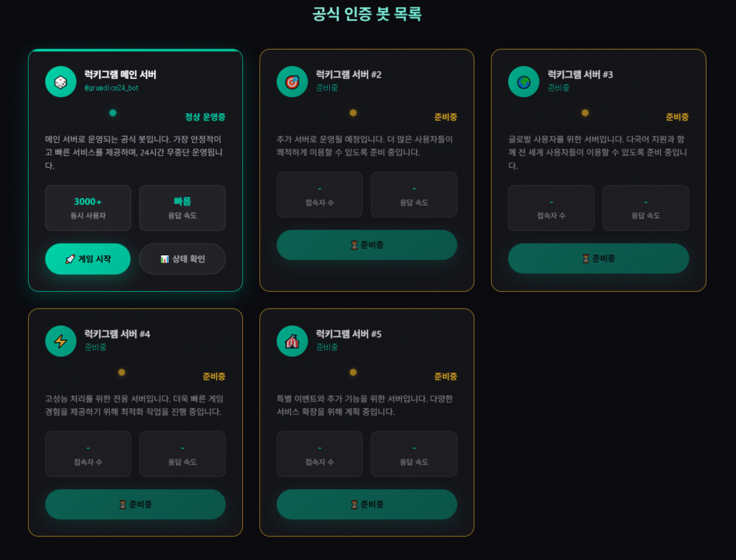Click the 접속자 수 box on 서버 #3 card
The height and width of the screenshot is (560, 736).
point(551,208)
